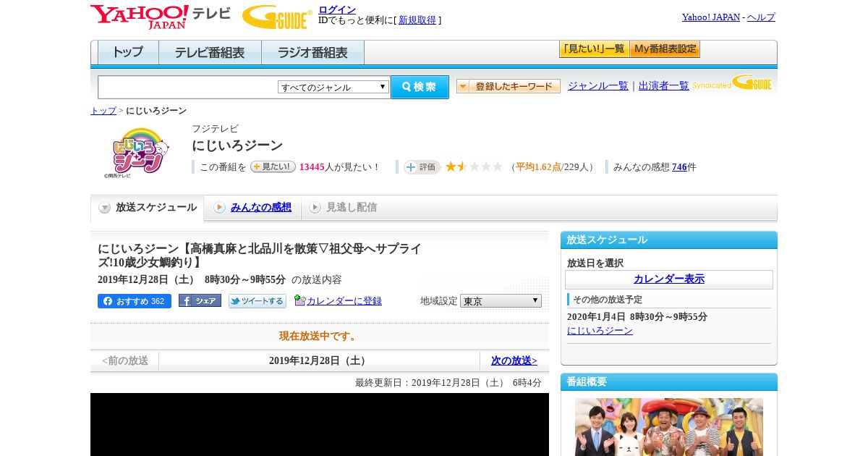Open the 地域設定 東京 dropdown

coord(501,300)
